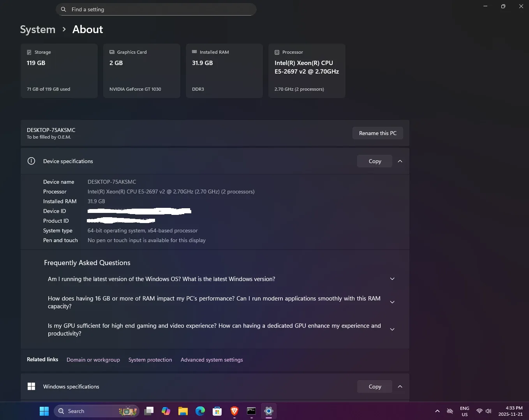Open Microsoft Edge from taskbar
529x420 pixels.
(x=200, y=411)
